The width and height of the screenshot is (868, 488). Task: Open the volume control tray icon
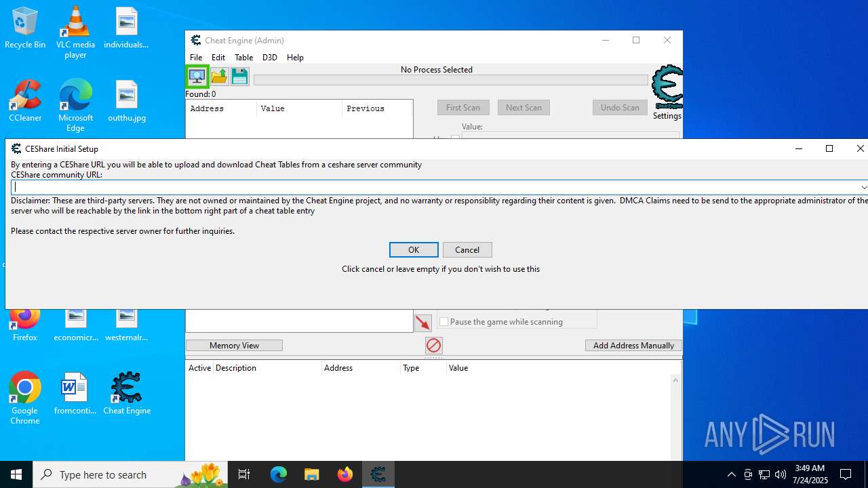[x=780, y=474]
